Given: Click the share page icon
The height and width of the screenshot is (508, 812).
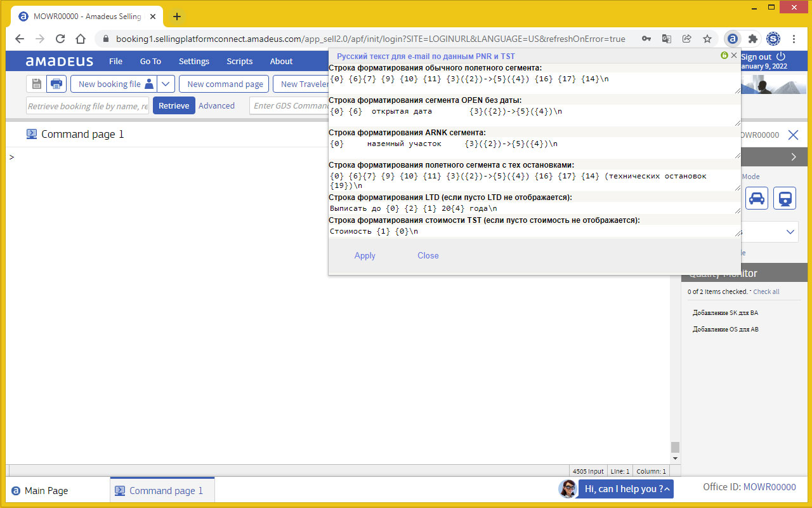Looking at the screenshot, I should click(687, 39).
